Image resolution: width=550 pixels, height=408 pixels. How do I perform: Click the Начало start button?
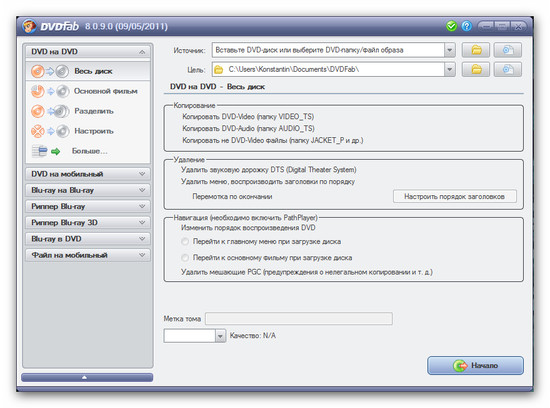click(x=475, y=366)
